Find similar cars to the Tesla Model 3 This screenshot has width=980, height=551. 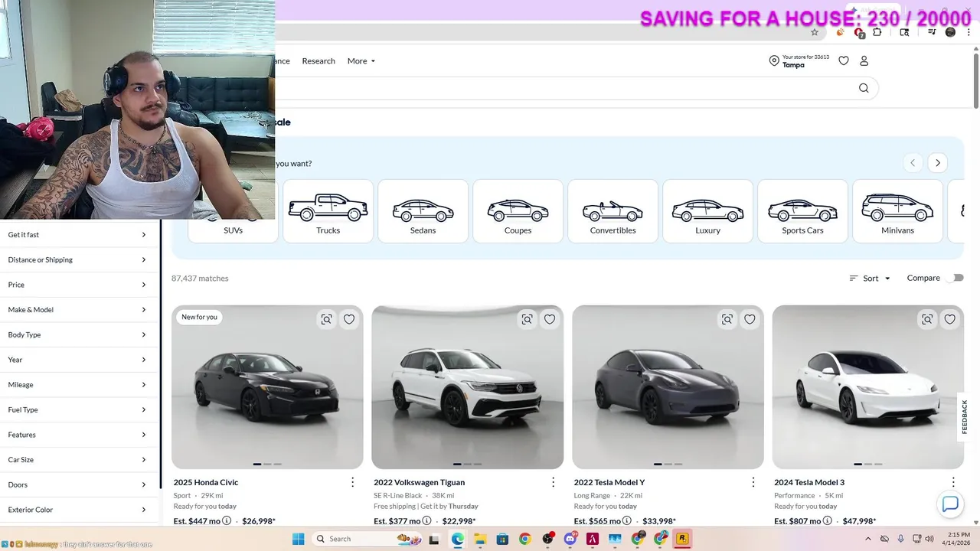pyautogui.click(x=927, y=319)
